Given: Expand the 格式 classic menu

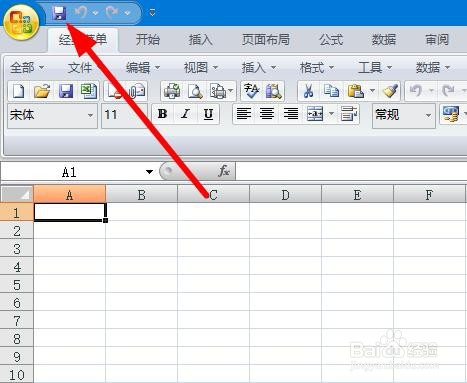Looking at the screenshot, I should click(317, 68).
